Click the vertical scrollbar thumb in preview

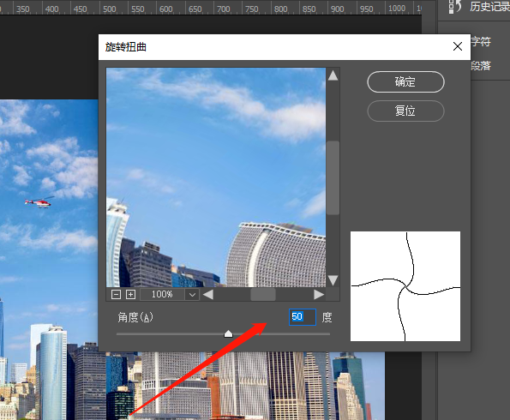pyautogui.click(x=333, y=177)
